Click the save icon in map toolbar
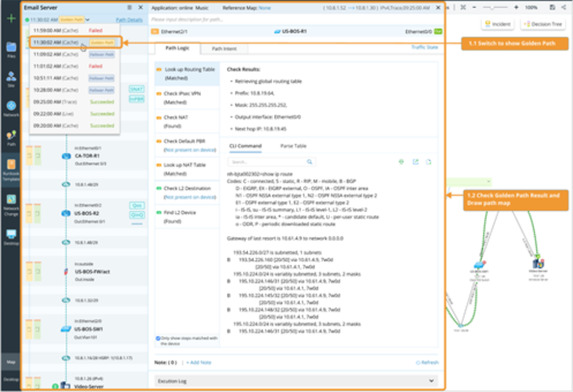The width and height of the screenshot is (573, 392). (552, 7)
